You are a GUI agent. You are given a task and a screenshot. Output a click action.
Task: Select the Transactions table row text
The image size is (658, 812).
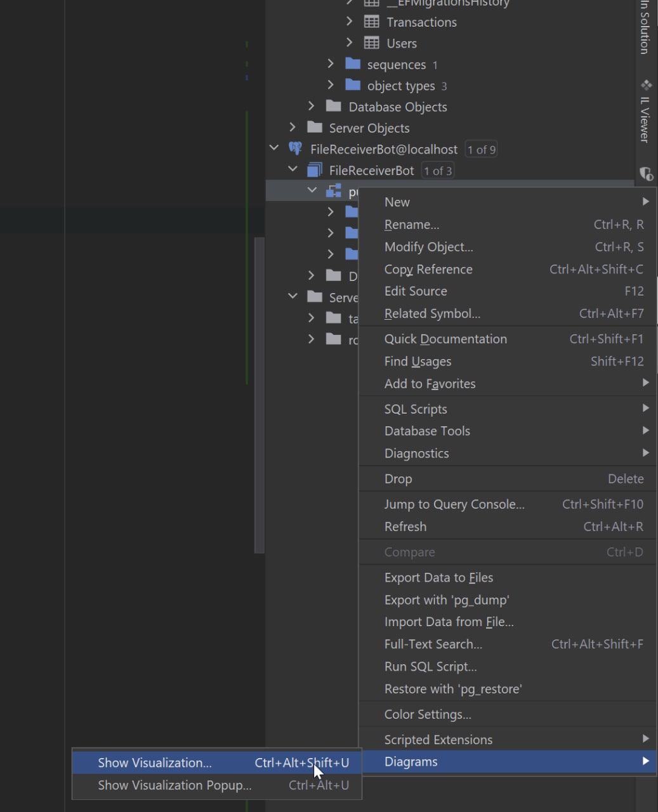click(x=422, y=22)
